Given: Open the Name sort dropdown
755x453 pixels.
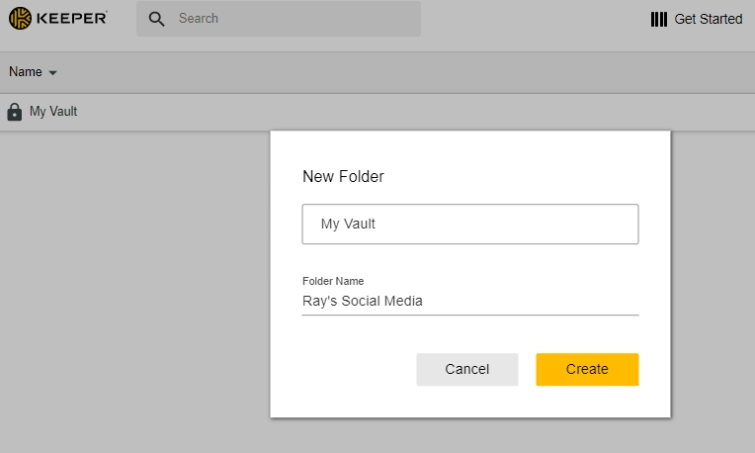Looking at the screenshot, I should (x=33, y=72).
